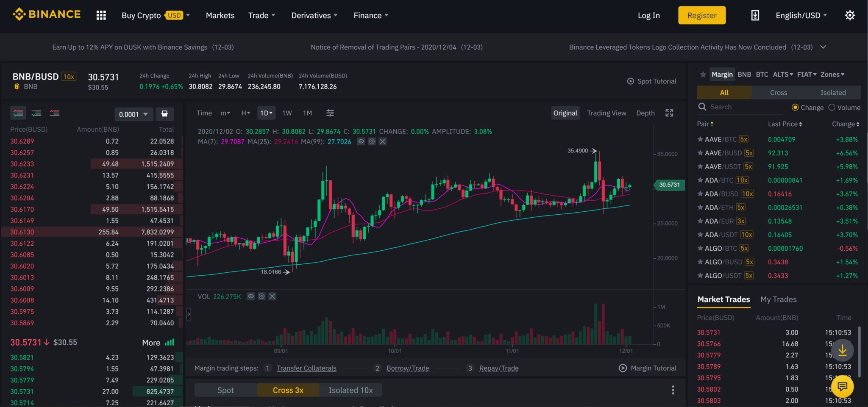Hide the MA indicators with the eye toggle

pos(361,141)
